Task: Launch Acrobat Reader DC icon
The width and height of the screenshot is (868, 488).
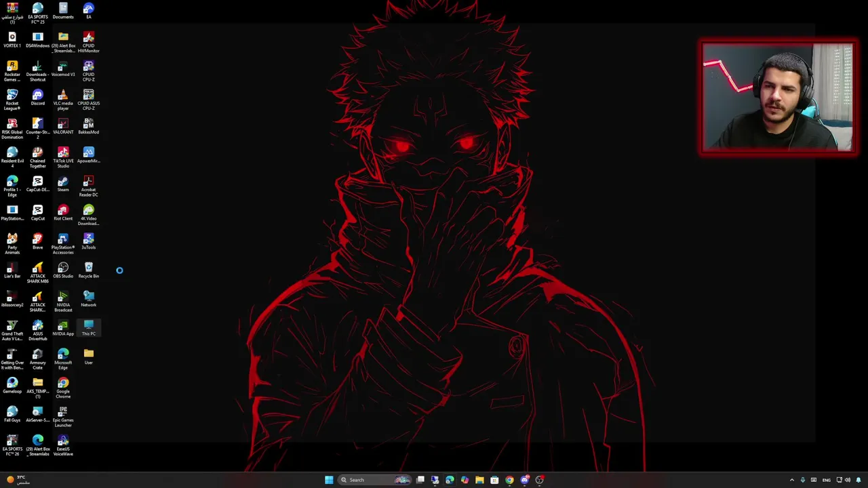Action: [88, 186]
